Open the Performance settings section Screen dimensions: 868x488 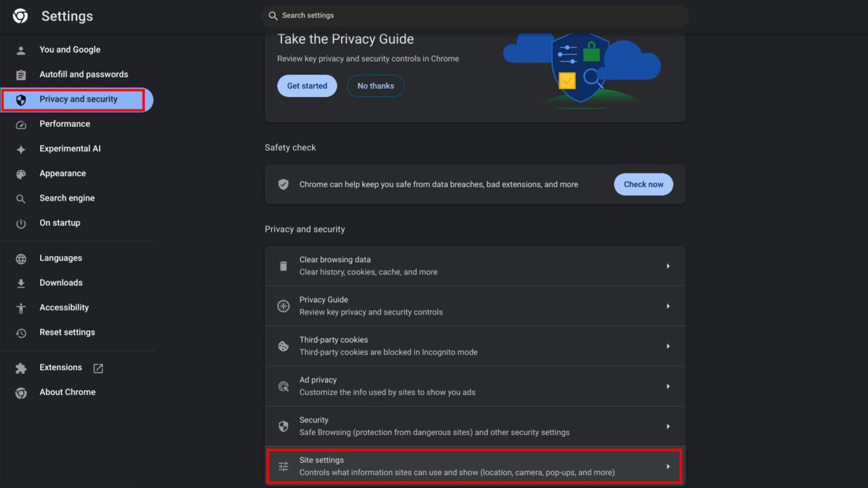[64, 123]
